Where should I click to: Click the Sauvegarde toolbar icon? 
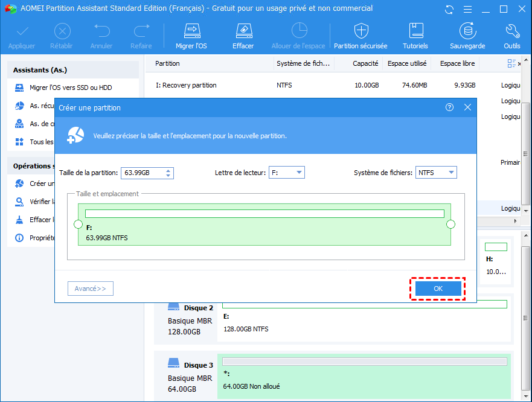click(467, 31)
